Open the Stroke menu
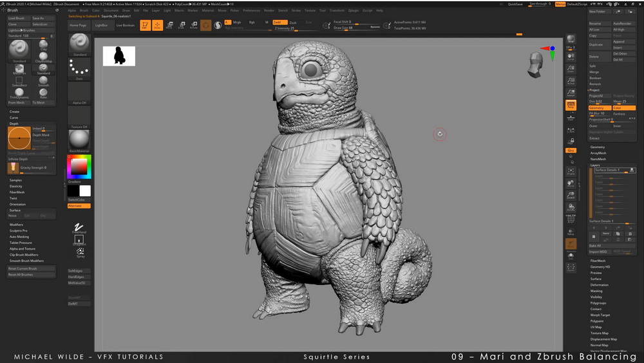644x363 pixels. click(x=296, y=10)
